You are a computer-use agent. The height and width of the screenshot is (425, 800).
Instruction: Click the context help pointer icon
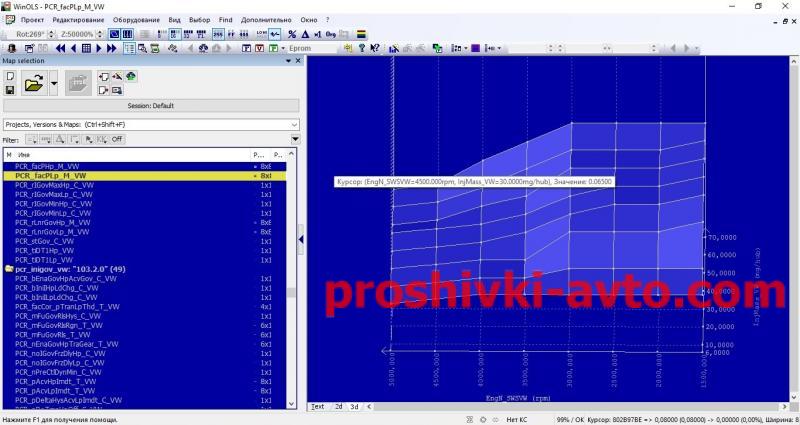click(375, 48)
